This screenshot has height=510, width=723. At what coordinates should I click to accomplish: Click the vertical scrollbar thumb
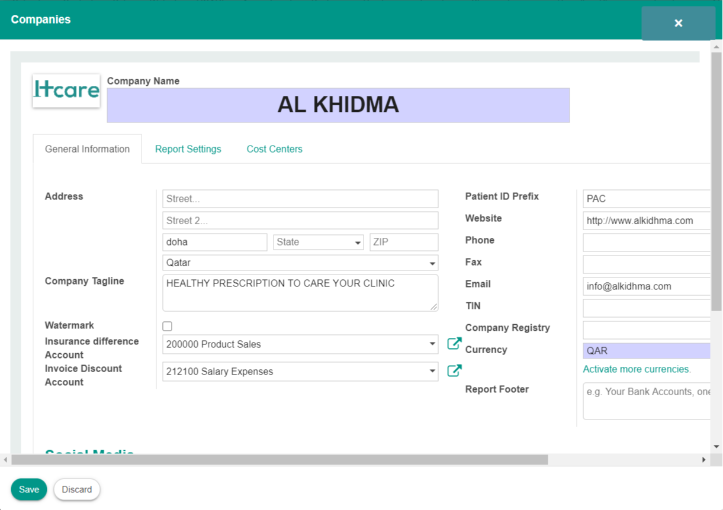(716, 181)
